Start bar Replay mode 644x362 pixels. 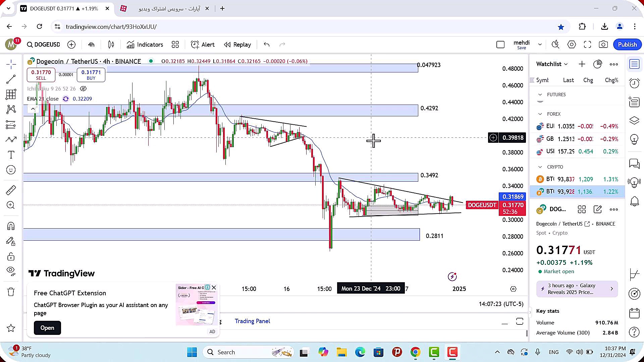[x=237, y=45]
